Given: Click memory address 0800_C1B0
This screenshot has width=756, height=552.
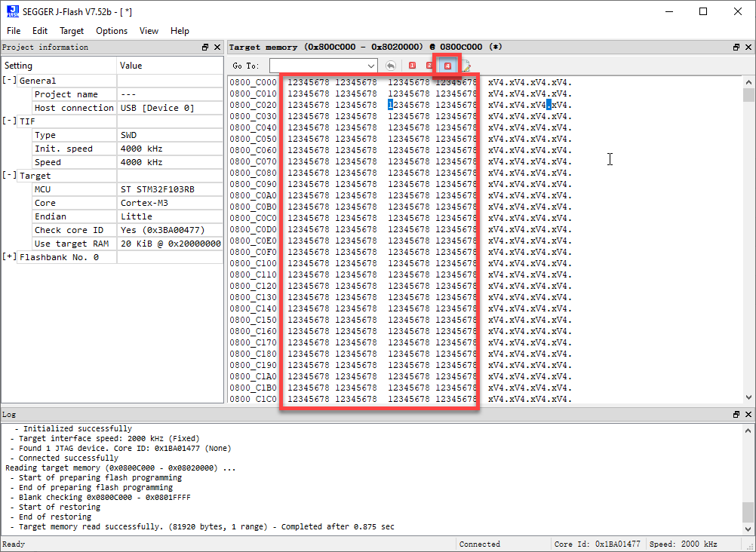Looking at the screenshot, I should [253, 388].
